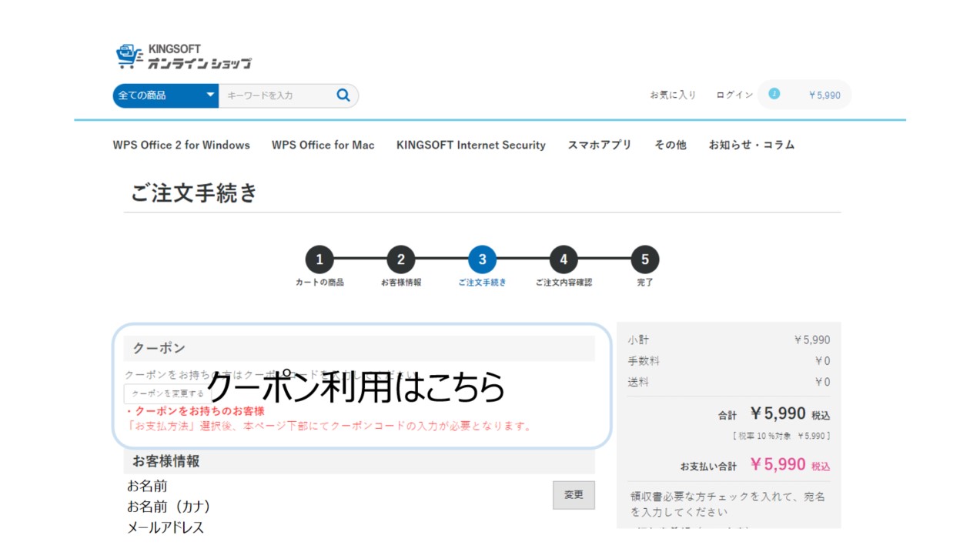Select the 手数料 row in order summary
The width and height of the screenshot is (980, 552).
(x=728, y=360)
